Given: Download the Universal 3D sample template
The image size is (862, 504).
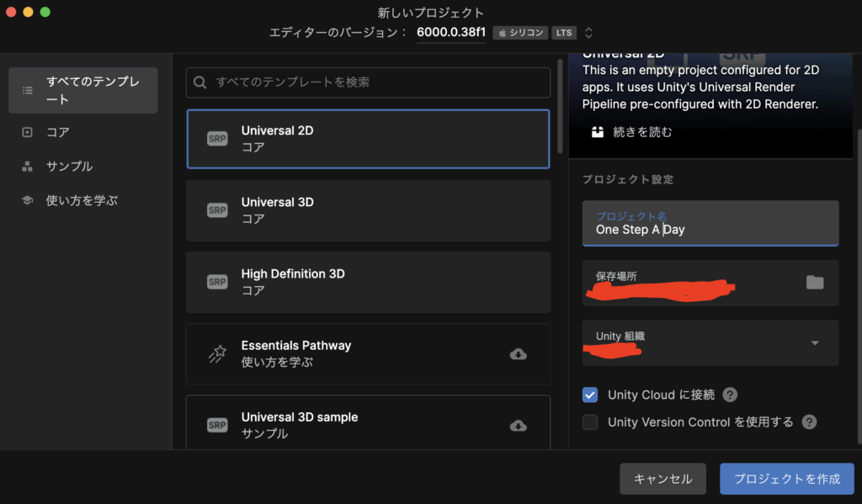Looking at the screenshot, I should (x=518, y=426).
